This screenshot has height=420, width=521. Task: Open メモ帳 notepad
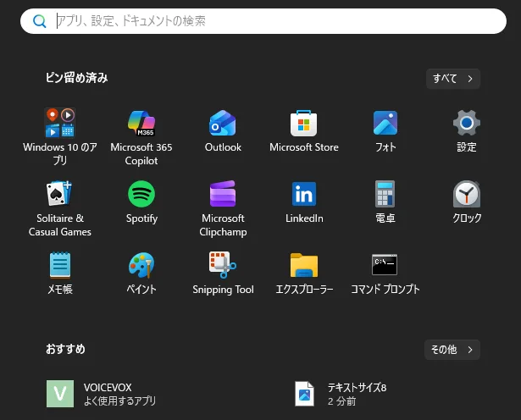pos(60,264)
